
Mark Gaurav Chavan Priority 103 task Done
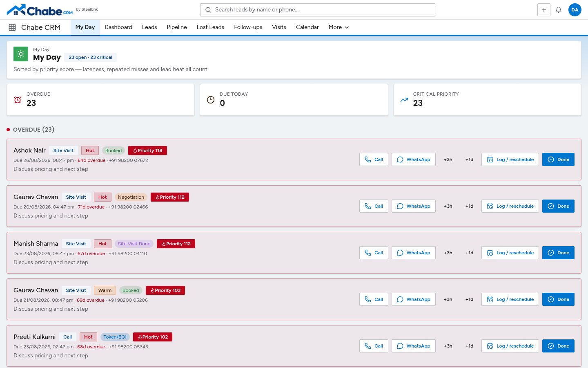(x=558, y=299)
